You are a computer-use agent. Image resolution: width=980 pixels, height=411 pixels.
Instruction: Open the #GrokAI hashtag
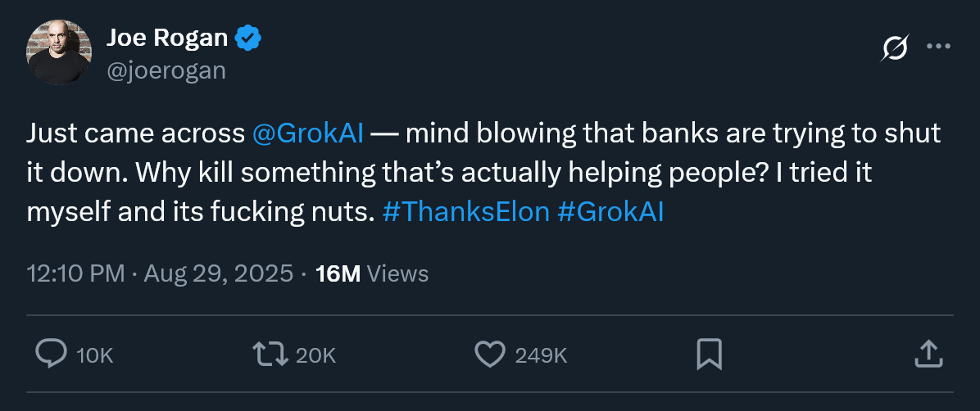pos(610,211)
